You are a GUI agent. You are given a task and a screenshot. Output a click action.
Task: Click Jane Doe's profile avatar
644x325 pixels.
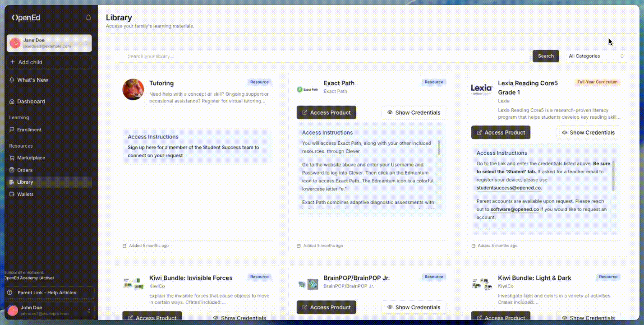pyautogui.click(x=15, y=43)
